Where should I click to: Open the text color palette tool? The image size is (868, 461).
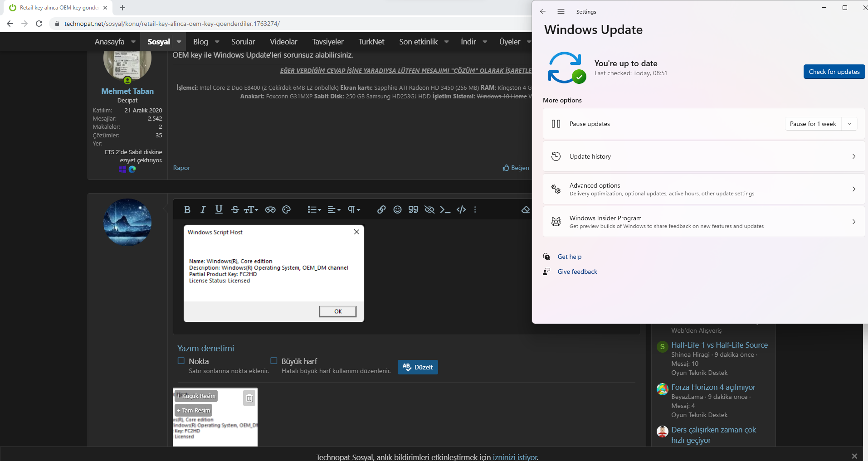click(286, 209)
